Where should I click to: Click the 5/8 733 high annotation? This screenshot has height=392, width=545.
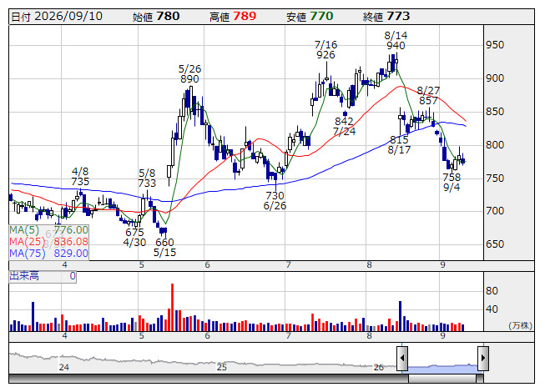pos(147,178)
